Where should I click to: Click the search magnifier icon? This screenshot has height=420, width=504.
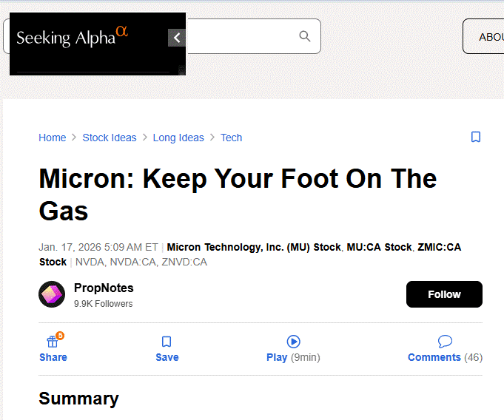click(304, 36)
